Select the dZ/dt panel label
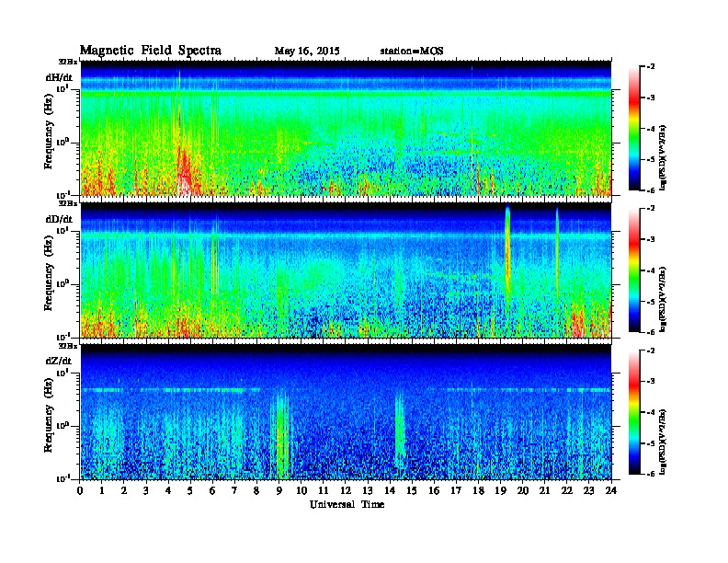Screen dimensions: 728x563 pyautogui.click(x=59, y=361)
